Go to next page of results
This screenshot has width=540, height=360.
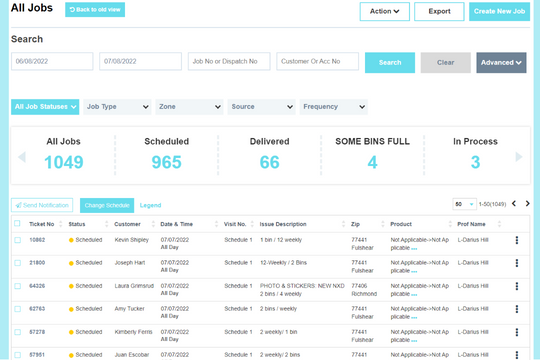(527, 204)
